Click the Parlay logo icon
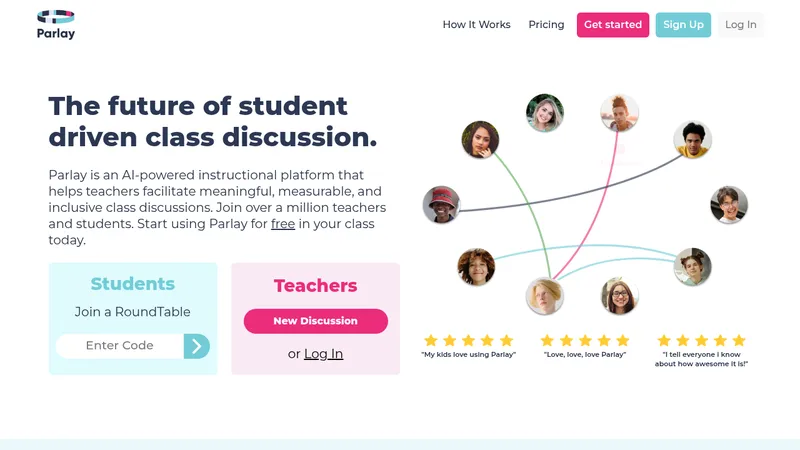This screenshot has width=800, height=450. click(x=56, y=17)
